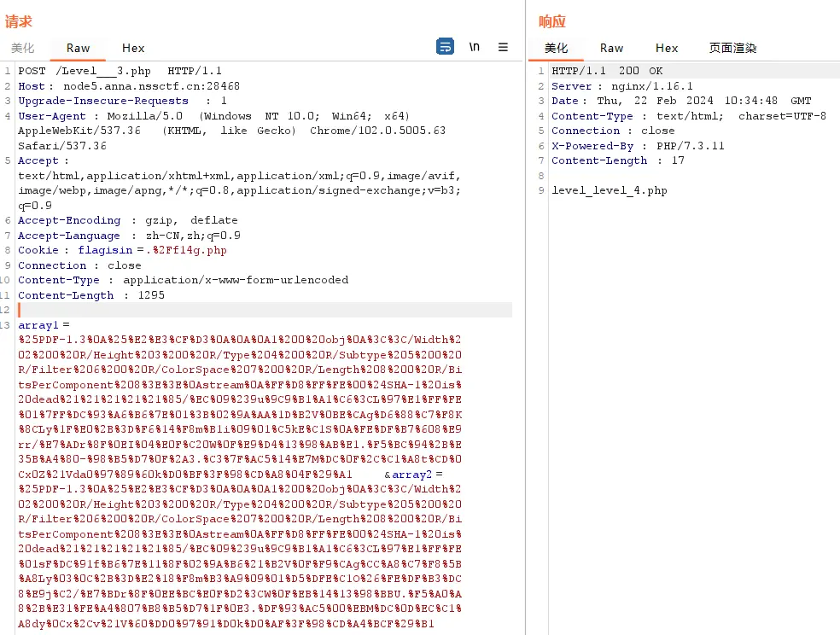Screen dimensions: 840x635
Task: Toggle the line wrap icon in request panel
Action: tap(445, 47)
